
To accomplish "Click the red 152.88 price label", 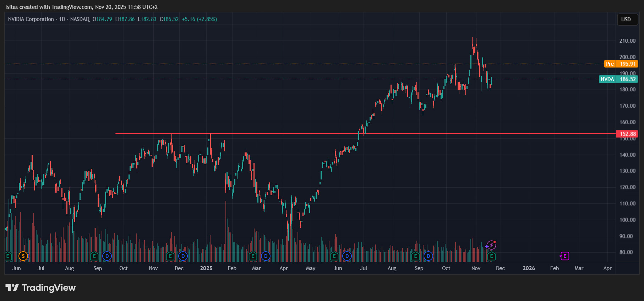I will point(627,134).
